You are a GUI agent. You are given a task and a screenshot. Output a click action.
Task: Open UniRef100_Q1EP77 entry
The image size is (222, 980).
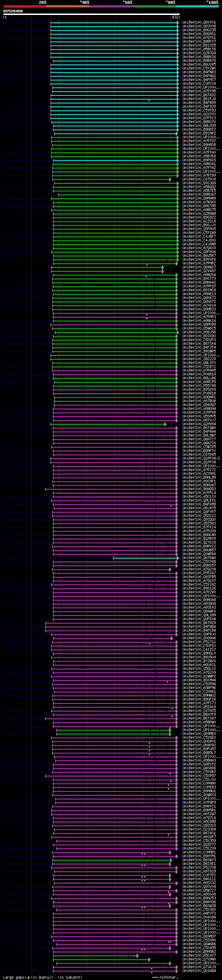[x=199, y=844]
